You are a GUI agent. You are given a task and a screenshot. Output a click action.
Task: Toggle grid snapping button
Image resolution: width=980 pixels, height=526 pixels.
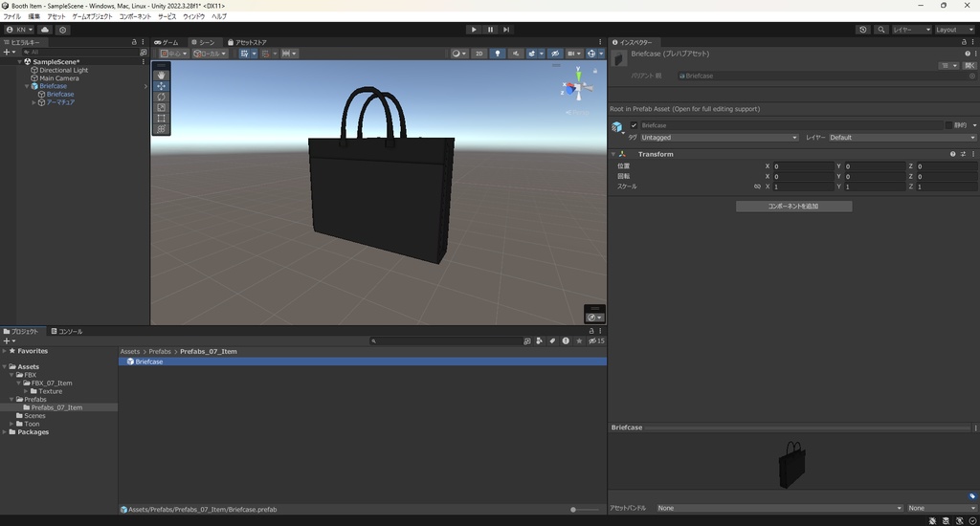[x=244, y=54]
